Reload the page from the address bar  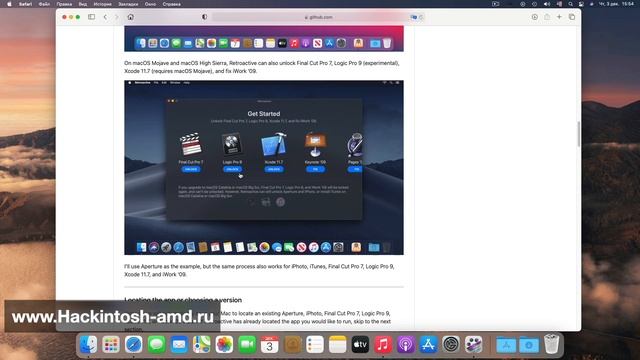click(x=421, y=17)
